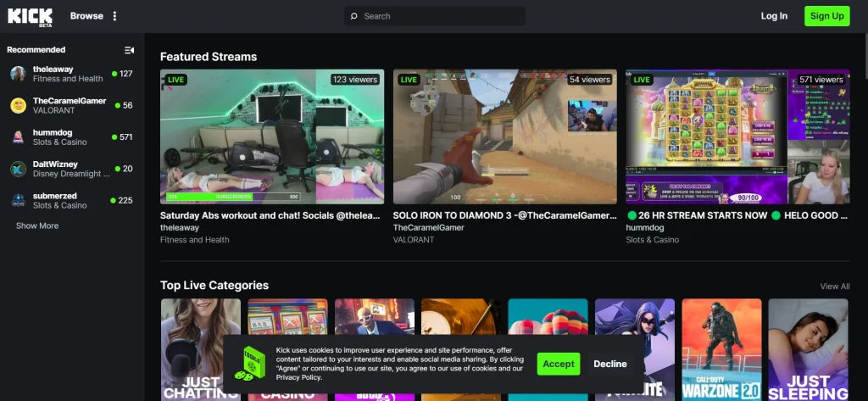Click the Recommended sidebar heading
The image size is (868, 401).
pyautogui.click(x=36, y=50)
